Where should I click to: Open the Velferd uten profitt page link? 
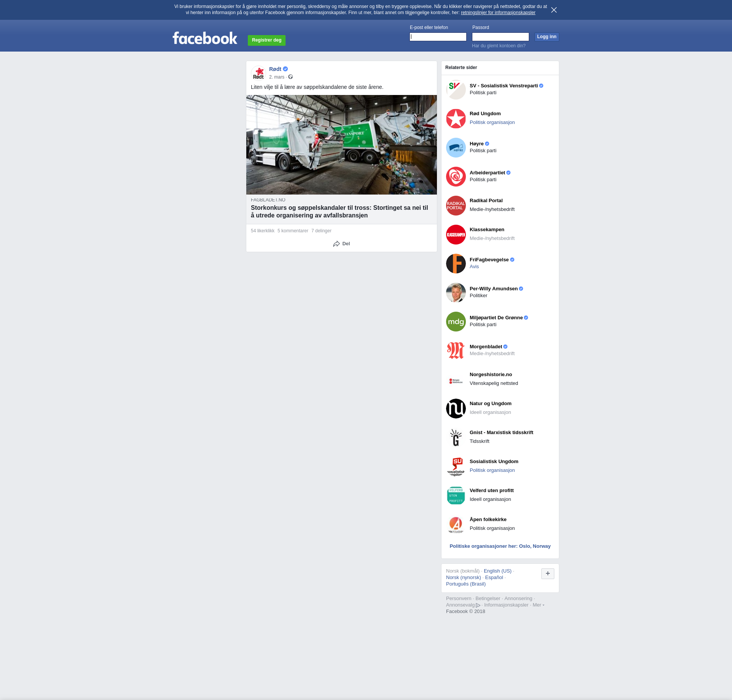coord(492,491)
